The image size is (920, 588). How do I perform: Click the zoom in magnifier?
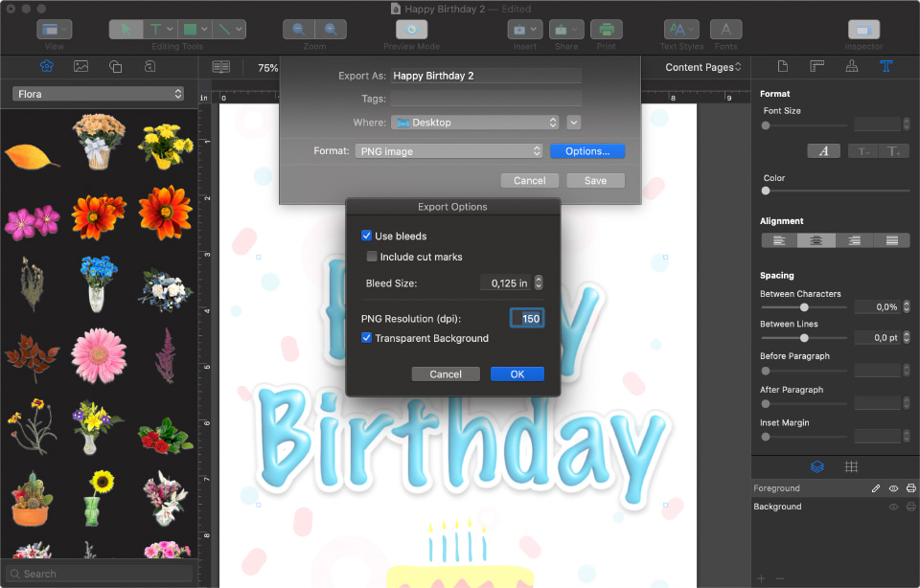pyautogui.click(x=331, y=30)
